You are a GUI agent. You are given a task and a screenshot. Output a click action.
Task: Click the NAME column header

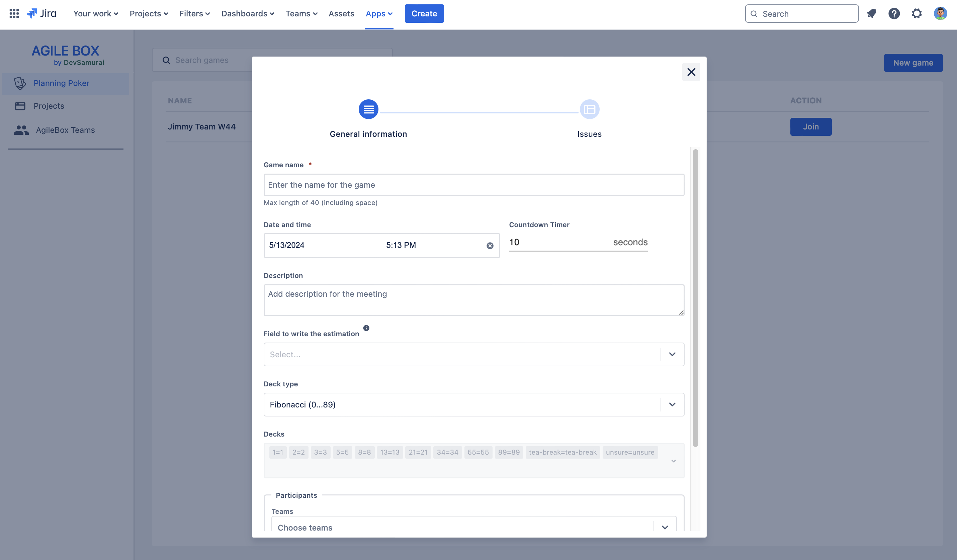[180, 101]
